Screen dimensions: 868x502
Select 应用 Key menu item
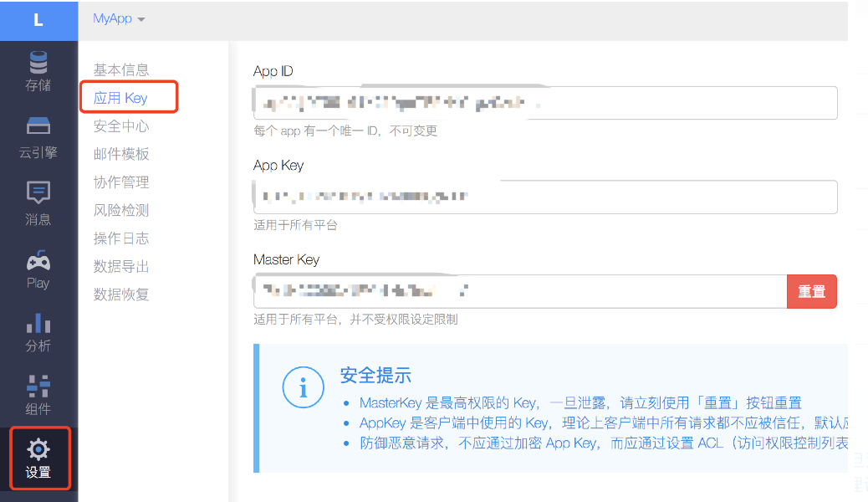121,98
